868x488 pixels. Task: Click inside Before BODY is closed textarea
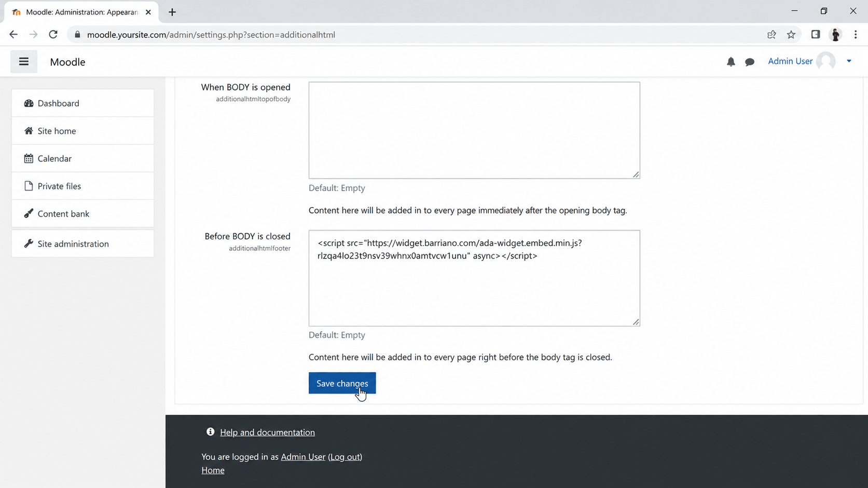coord(474,278)
